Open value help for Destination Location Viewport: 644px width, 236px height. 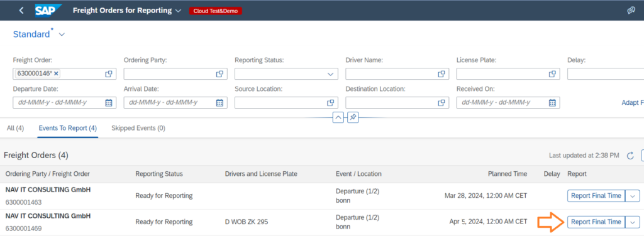[x=441, y=102]
